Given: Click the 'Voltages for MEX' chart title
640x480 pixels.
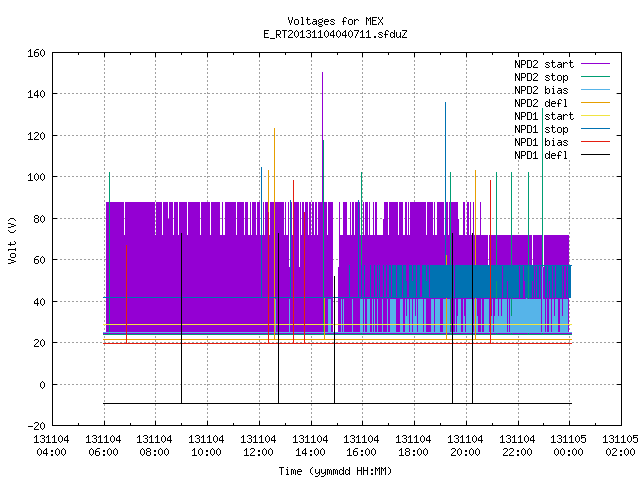Looking at the screenshot, I should click(335, 21).
